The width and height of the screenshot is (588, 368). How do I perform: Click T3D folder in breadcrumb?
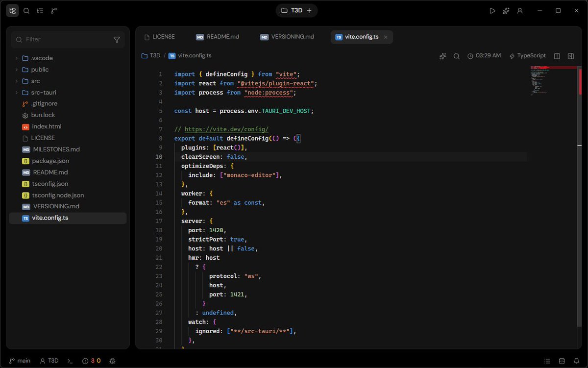pyautogui.click(x=151, y=56)
